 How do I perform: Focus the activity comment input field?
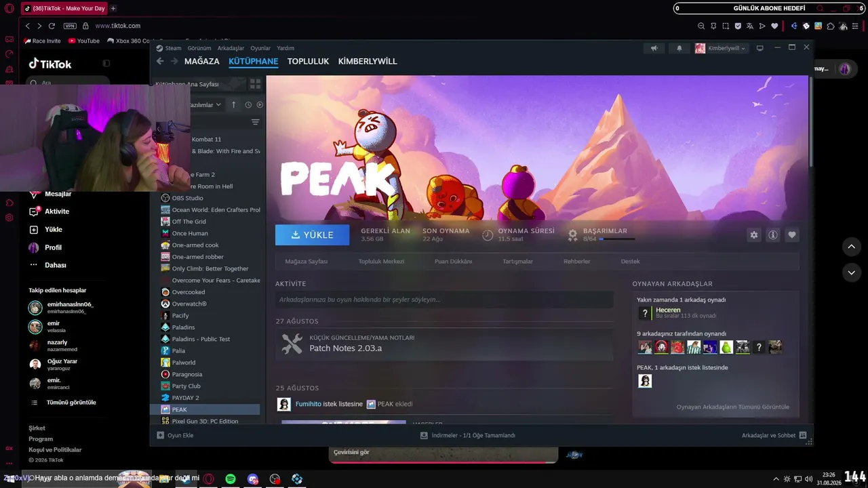[x=444, y=300]
